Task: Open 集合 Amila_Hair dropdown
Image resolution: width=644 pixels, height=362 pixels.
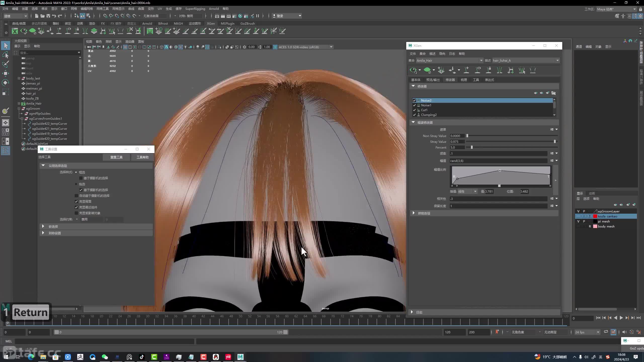Action: (450, 60)
